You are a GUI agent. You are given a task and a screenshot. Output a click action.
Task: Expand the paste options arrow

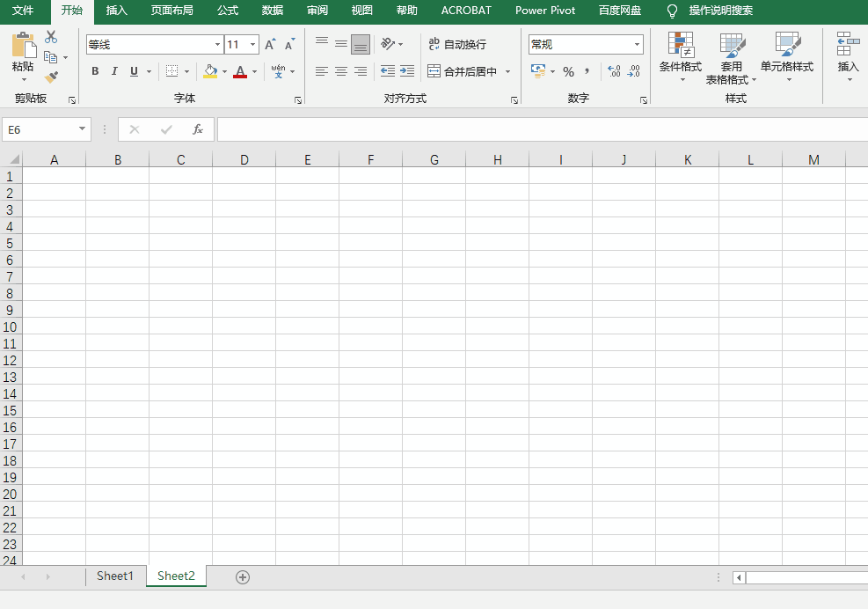24,80
